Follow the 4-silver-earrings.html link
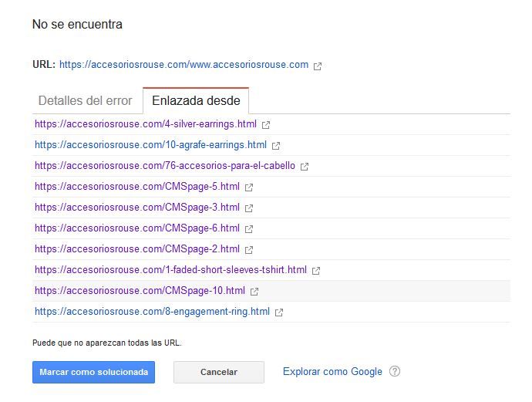Viewport: 532px width, 402px height. point(146,124)
